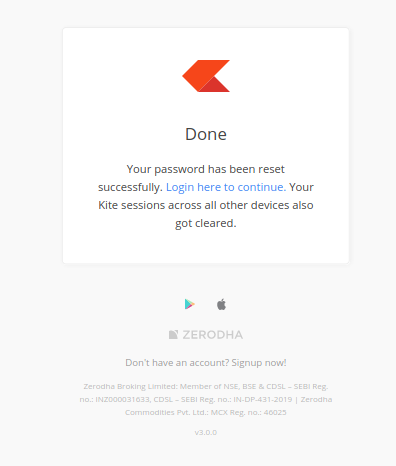396x466 pixels.
Task: Click the ZERODHA wordmark text
Action: (213, 335)
